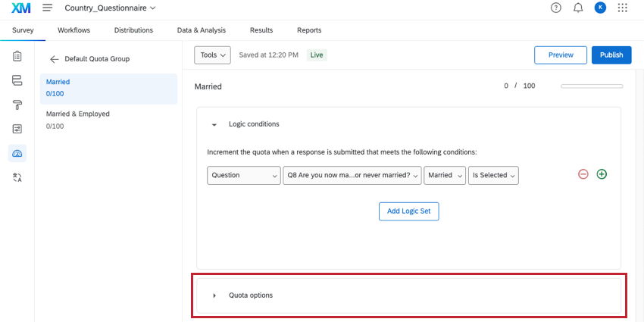Add condition with green plus icon

[602, 174]
